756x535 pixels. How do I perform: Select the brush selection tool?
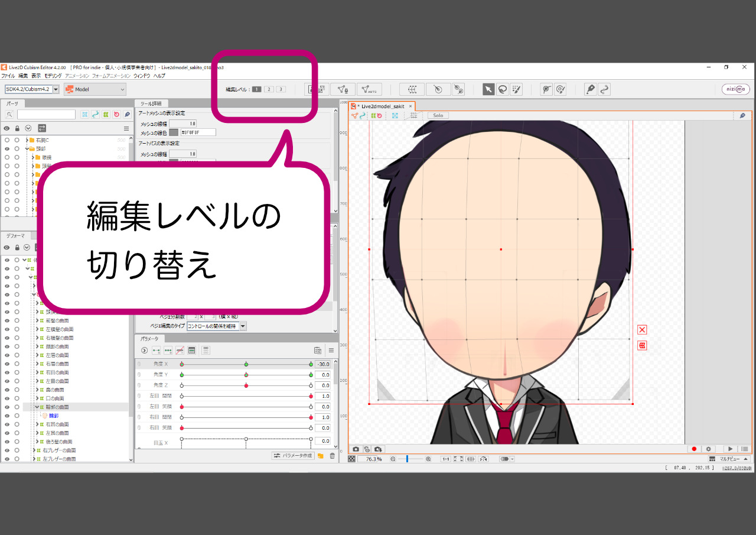[x=516, y=89]
